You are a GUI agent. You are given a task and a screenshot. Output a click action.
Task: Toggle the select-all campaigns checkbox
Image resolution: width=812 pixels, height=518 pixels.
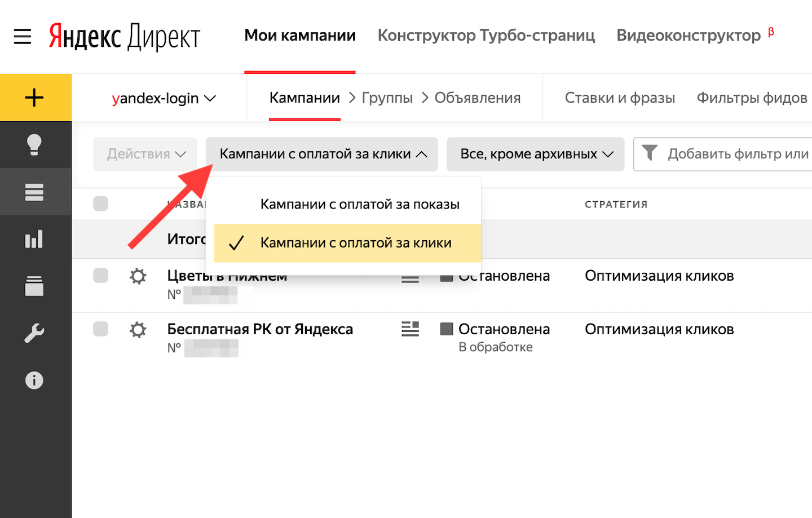101,203
